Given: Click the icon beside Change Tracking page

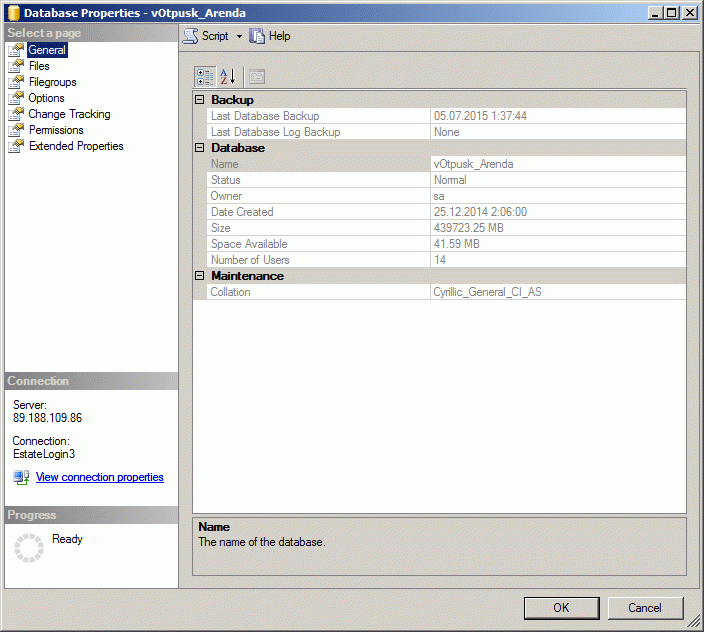Looking at the screenshot, I should [16, 114].
